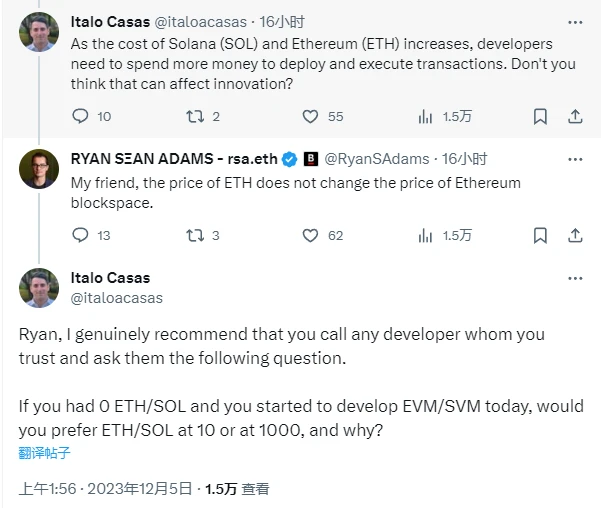Screen dimensions: 601x508
Task: Retweet Italo Casas's first tweet
Action: point(195,116)
